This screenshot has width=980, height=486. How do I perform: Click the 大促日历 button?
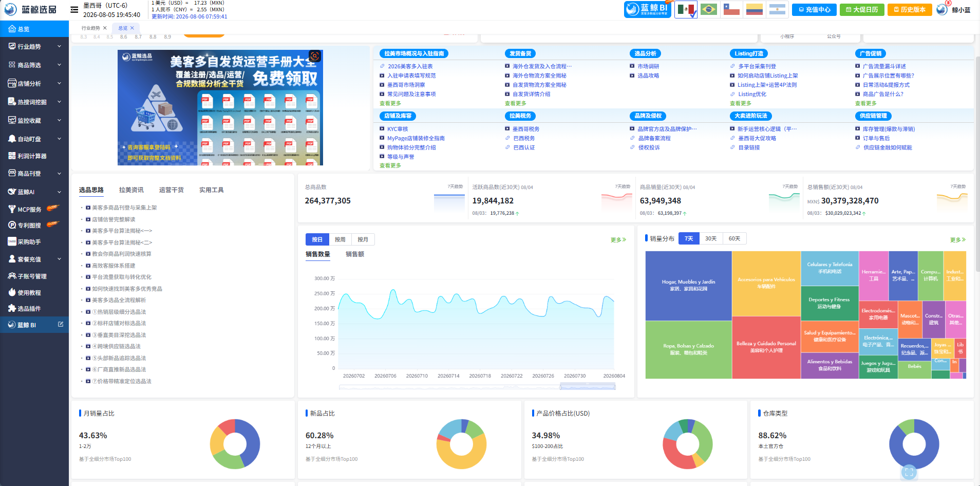pos(862,9)
